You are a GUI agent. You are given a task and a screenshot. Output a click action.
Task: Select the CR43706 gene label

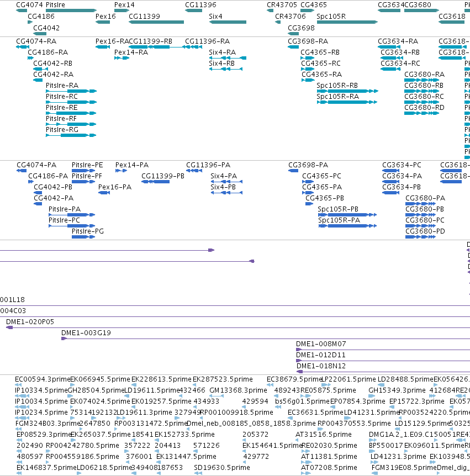click(291, 17)
